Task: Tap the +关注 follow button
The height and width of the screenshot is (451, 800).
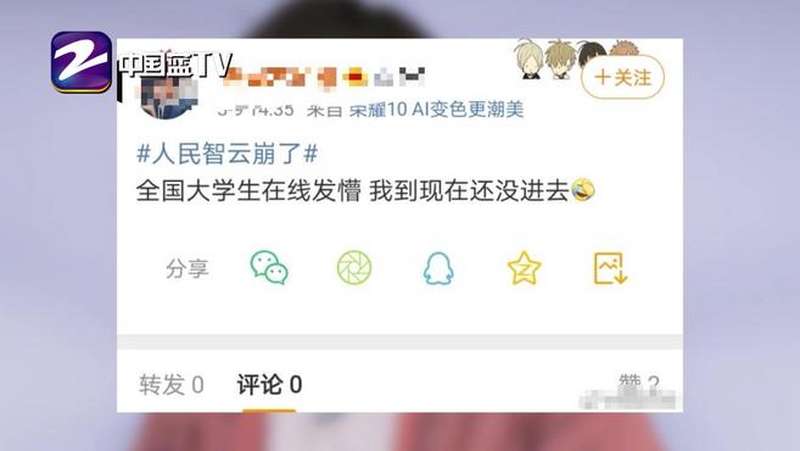Action: coord(622,77)
